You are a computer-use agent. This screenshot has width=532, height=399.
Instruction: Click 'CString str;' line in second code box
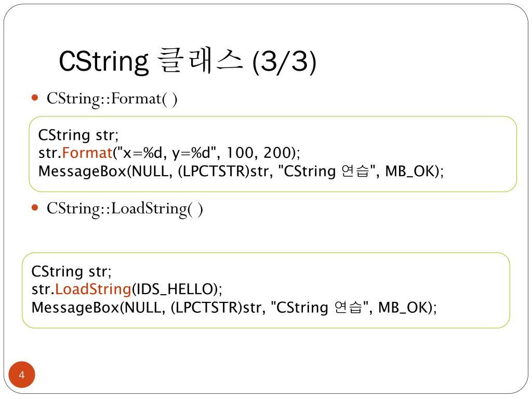pyautogui.click(x=71, y=271)
